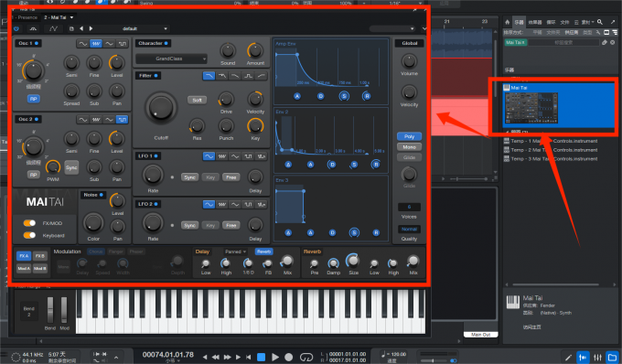
Task: Toggle plugin power button in header
Action: pos(16,28)
